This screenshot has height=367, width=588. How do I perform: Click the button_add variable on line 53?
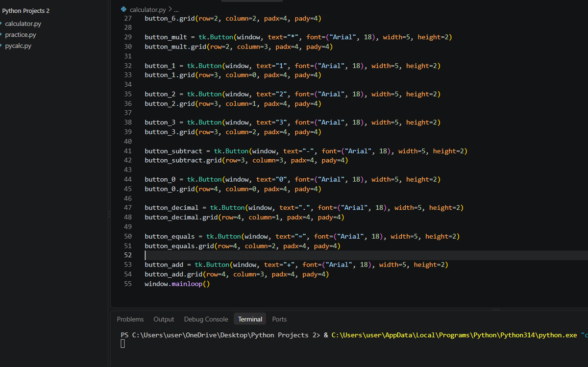(164, 265)
